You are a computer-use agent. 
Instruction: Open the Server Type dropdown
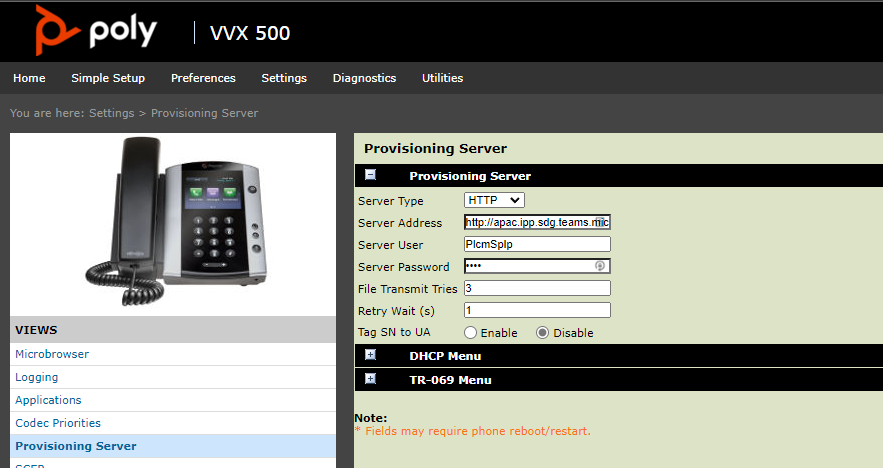point(494,200)
